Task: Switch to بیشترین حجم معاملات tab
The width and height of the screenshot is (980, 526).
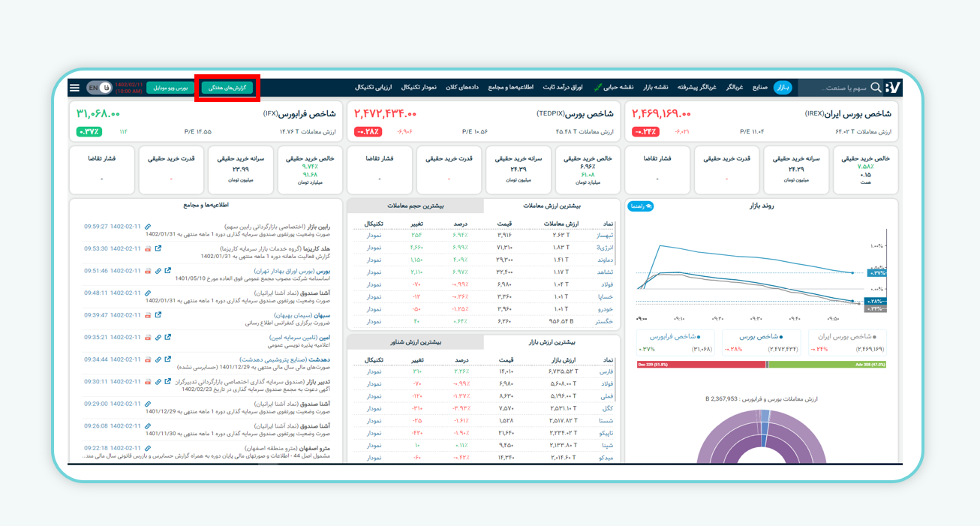Action: tap(415, 205)
